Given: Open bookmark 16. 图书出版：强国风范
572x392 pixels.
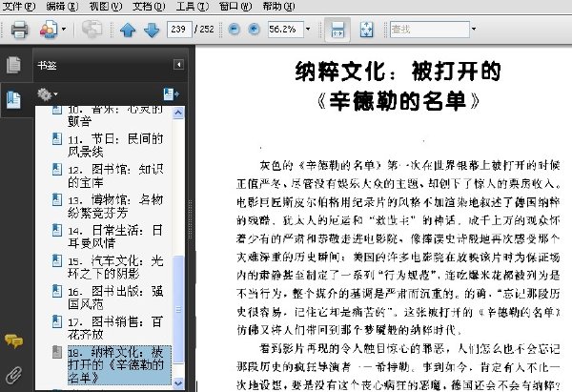Looking at the screenshot, I should point(115,298).
